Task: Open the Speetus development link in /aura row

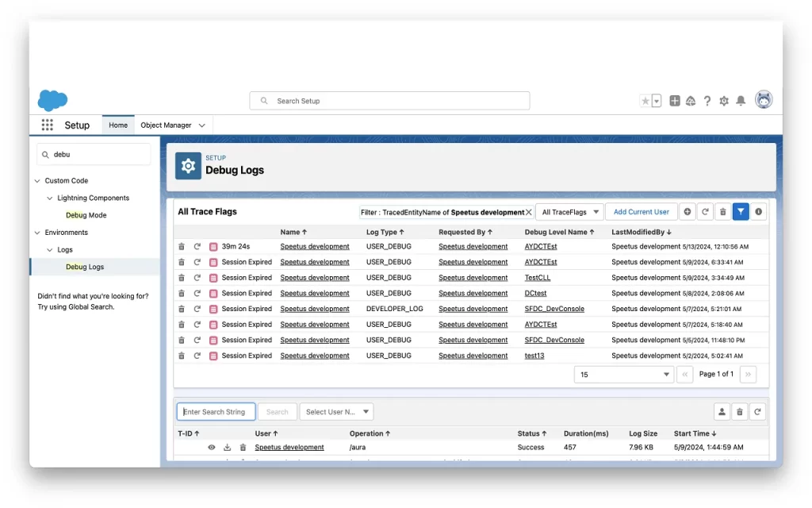Action: coord(289,448)
